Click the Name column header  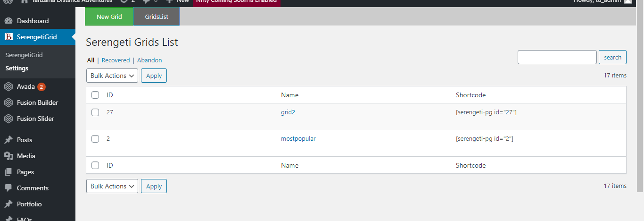[289, 95]
